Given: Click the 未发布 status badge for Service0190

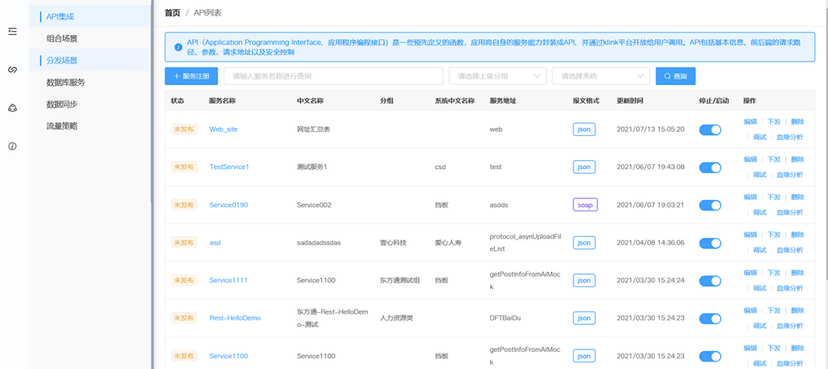Looking at the screenshot, I should (184, 205).
